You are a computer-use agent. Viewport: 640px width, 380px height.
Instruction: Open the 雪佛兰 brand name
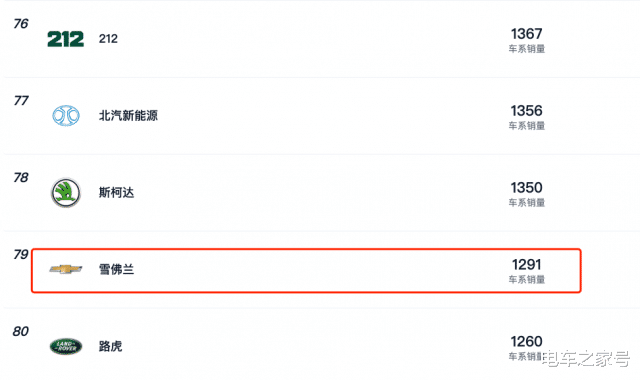(x=116, y=269)
